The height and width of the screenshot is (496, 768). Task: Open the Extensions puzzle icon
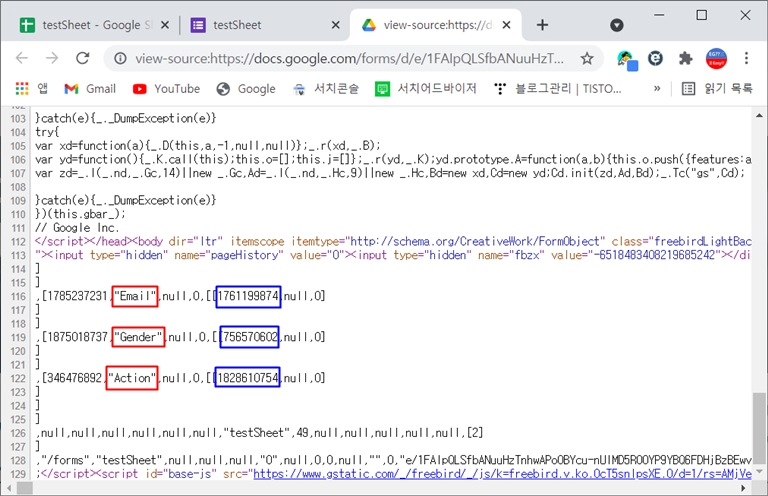point(685,59)
